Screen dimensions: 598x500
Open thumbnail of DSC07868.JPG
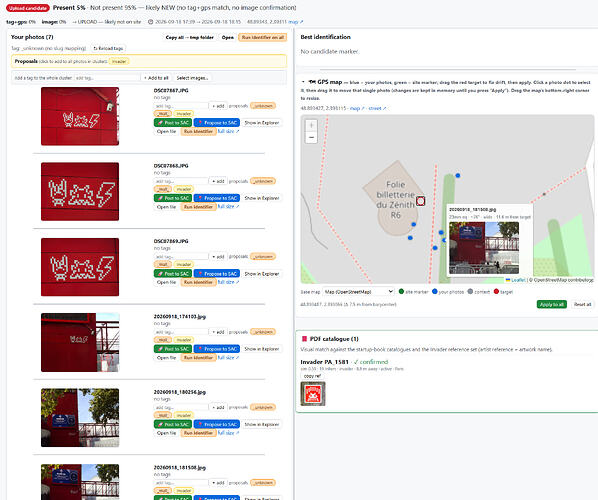coord(80,191)
